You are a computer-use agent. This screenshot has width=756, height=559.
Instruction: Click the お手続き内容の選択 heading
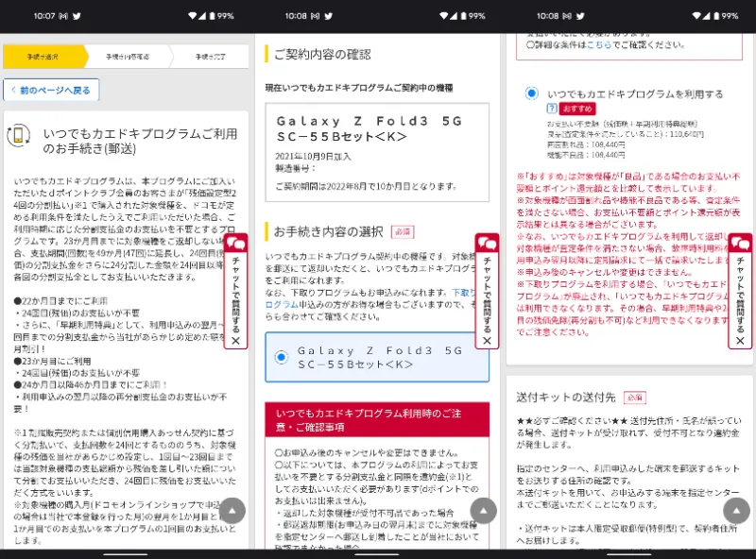click(x=328, y=231)
